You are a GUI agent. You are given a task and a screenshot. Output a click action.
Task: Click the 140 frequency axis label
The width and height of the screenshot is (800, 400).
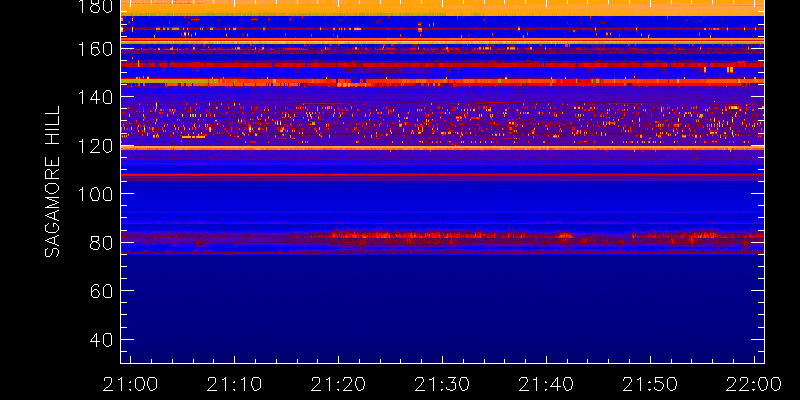point(94,97)
